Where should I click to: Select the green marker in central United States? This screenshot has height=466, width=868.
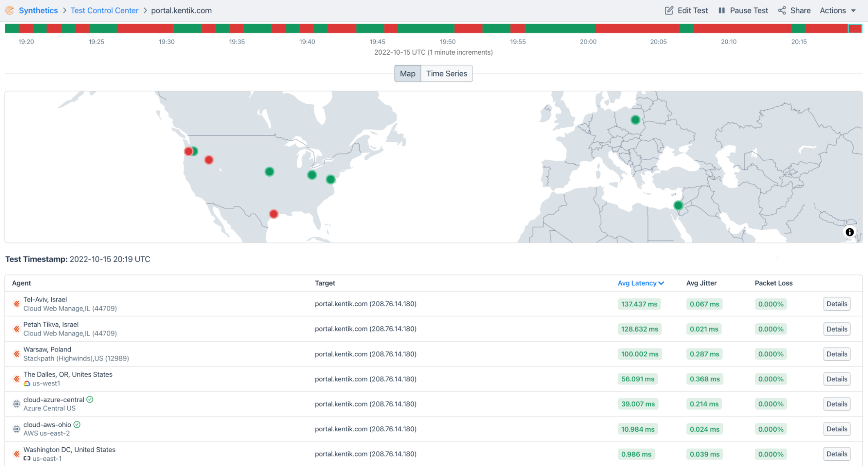269,172
